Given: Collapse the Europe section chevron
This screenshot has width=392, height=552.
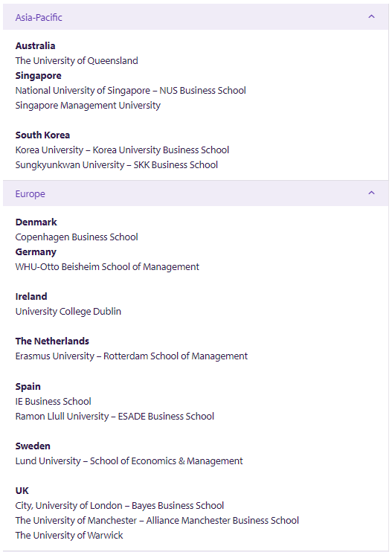Looking at the screenshot, I should 371,193.
